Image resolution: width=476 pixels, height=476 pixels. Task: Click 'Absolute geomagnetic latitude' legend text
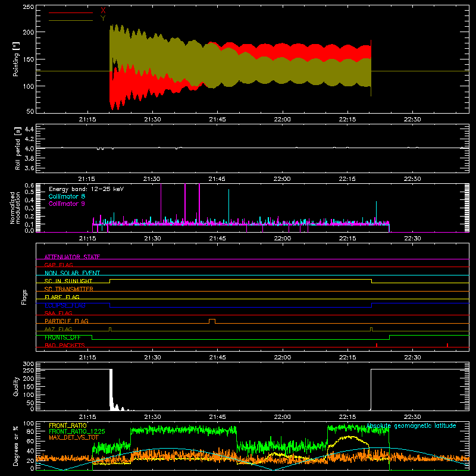tap(411, 426)
